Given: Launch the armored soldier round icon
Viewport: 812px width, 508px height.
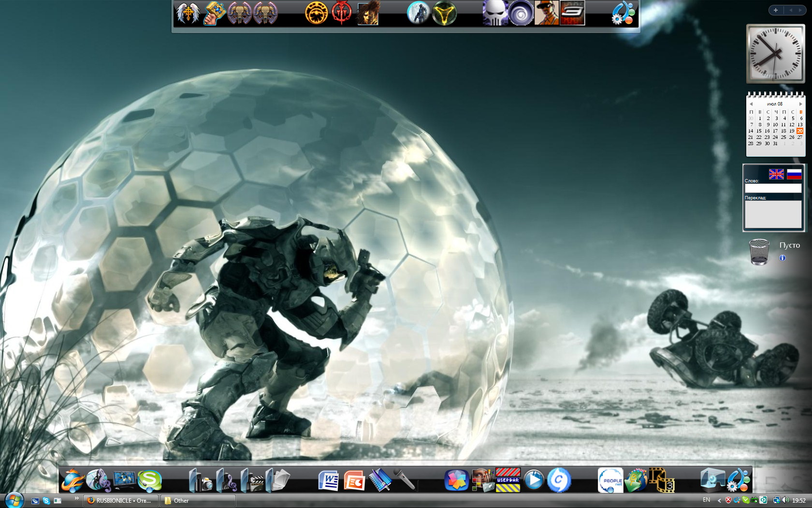Looking at the screenshot, I should (x=419, y=13).
